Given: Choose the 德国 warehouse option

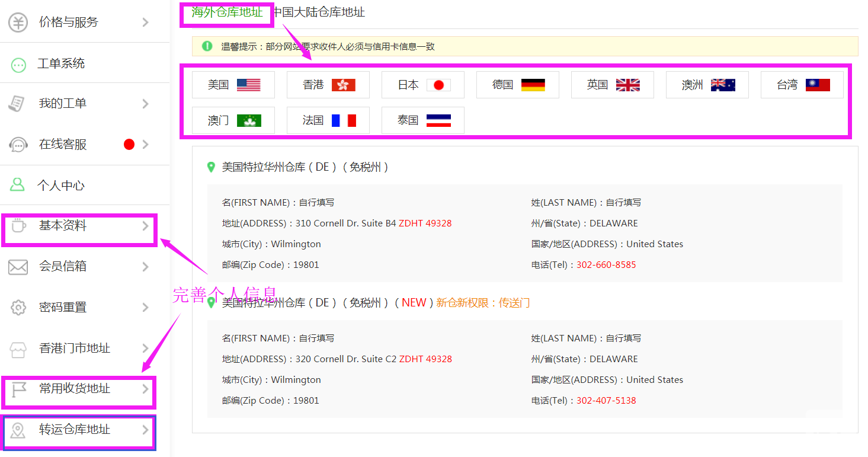Looking at the screenshot, I should [518, 85].
